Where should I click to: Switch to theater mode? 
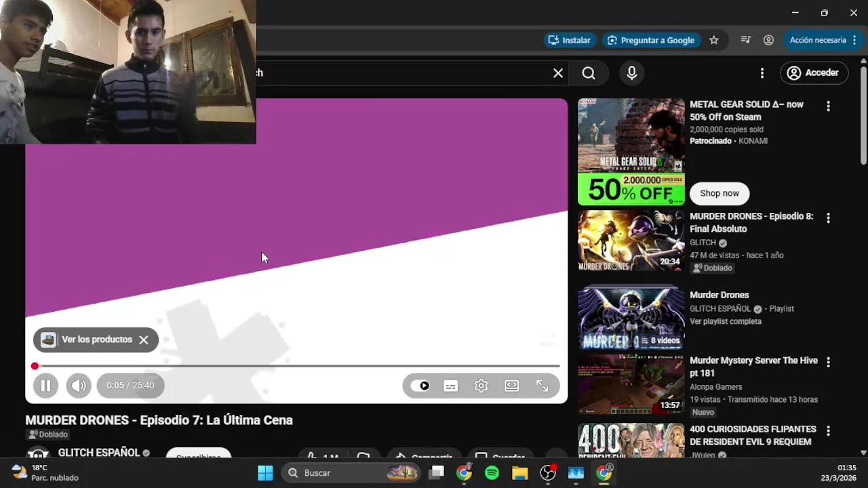[x=512, y=386]
